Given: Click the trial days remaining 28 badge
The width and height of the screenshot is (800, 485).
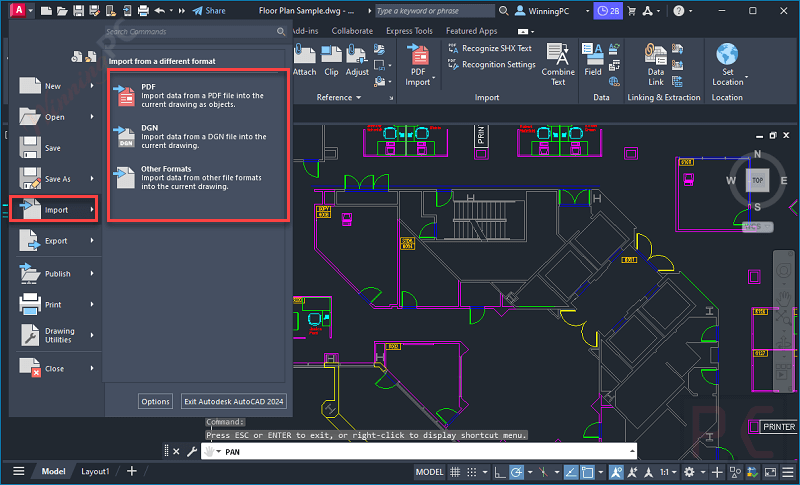Looking at the screenshot, I should [x=608, y=11].
